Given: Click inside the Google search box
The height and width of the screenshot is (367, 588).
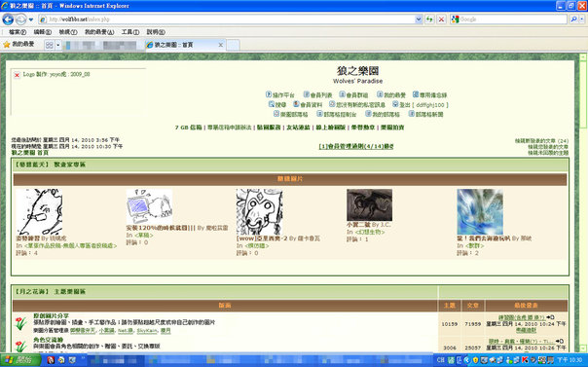Looking at the screenshot, I should pos(512,19).
